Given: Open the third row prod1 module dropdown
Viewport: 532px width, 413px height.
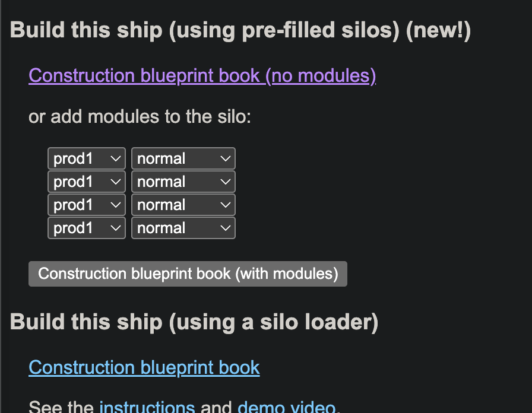Looking at the screenshot, I should click(87, 205).
